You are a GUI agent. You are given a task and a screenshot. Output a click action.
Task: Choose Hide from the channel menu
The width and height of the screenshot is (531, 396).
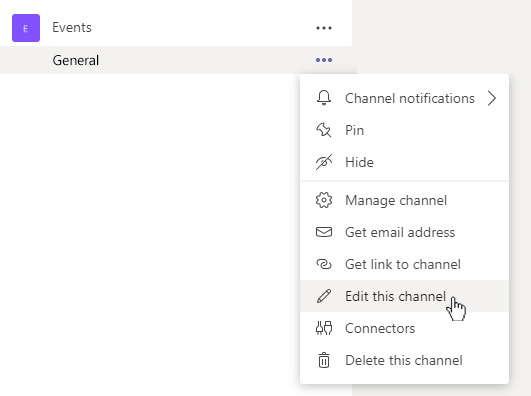(x=404, y=162)
